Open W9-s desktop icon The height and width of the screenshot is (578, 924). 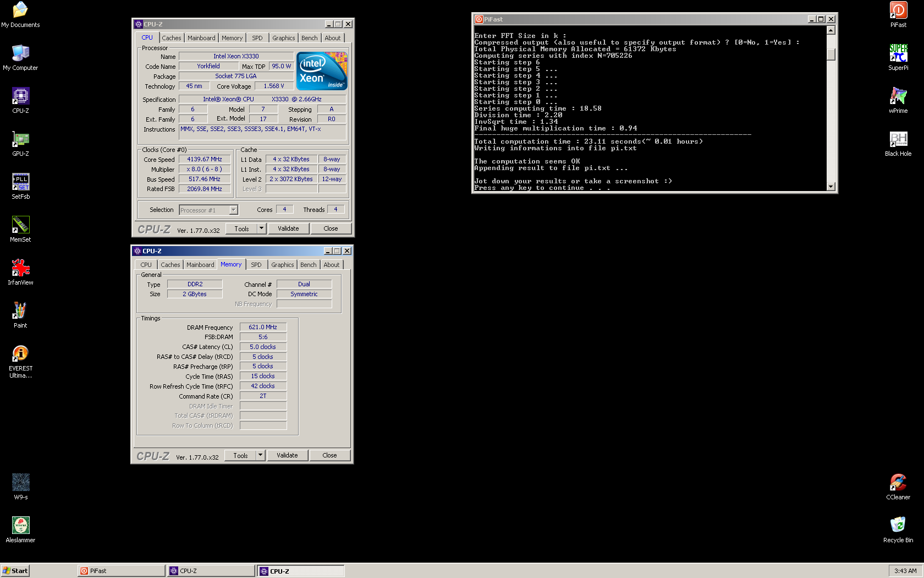(x=20, y=487)
